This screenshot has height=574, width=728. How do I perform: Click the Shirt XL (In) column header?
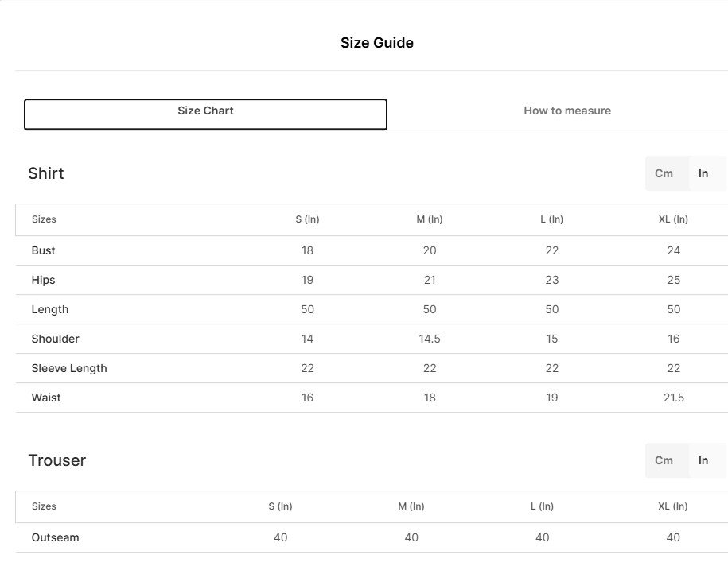(x=673, y=219)
